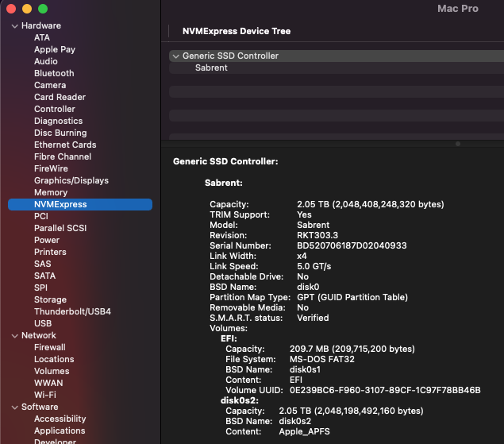The width and height of the screenshot is (504, 444).
Task: Open the Audio hardware category
Action: coord(46,61)
